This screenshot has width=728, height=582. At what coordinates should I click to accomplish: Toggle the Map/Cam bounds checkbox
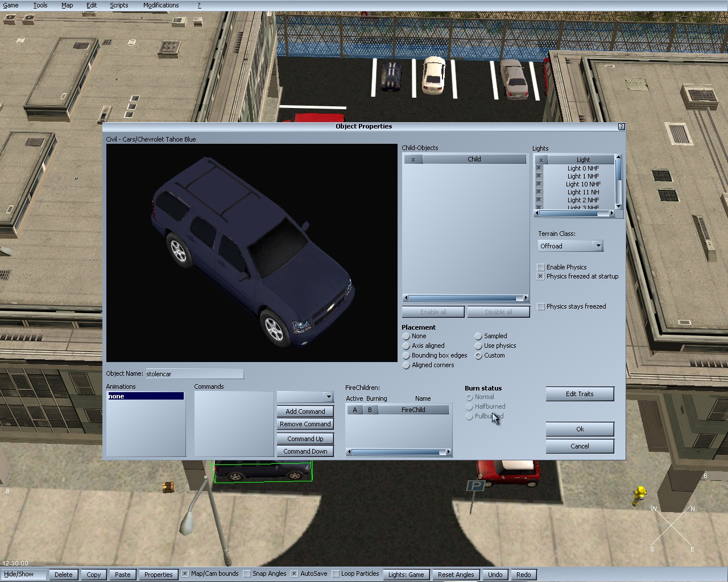[185, 574]
